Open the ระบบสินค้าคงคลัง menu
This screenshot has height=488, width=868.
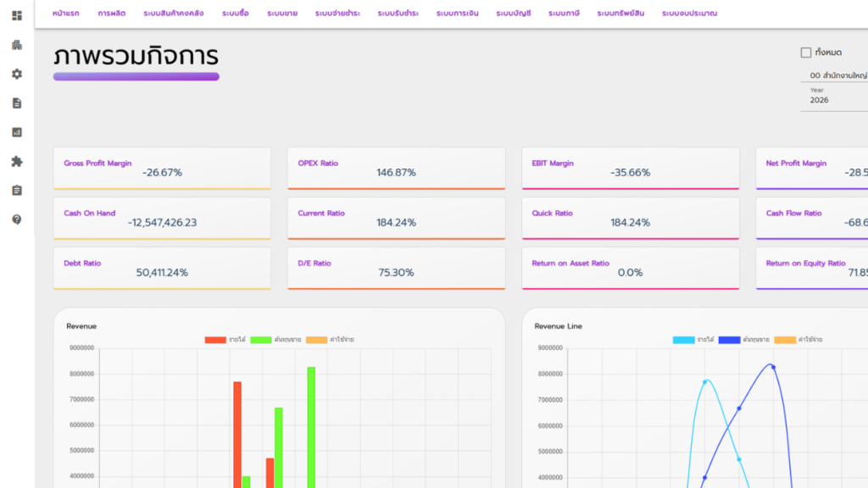[173, 14]
